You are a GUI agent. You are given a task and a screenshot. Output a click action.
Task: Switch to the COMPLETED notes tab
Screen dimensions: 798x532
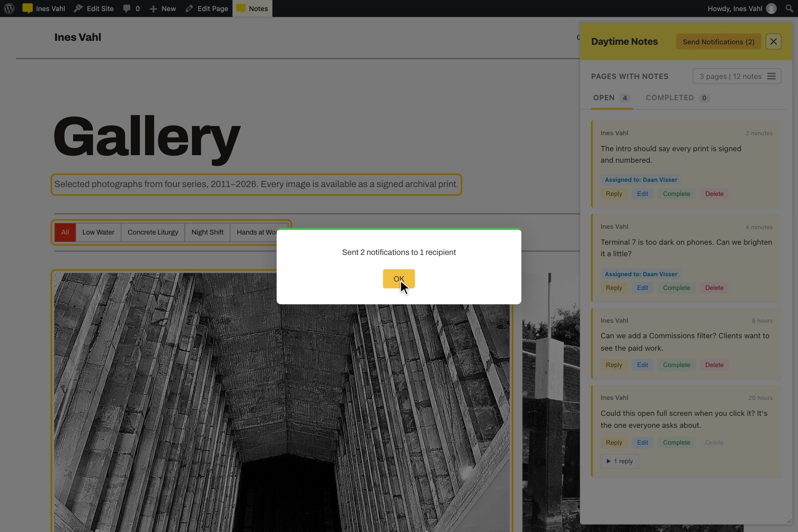(677, 98)
